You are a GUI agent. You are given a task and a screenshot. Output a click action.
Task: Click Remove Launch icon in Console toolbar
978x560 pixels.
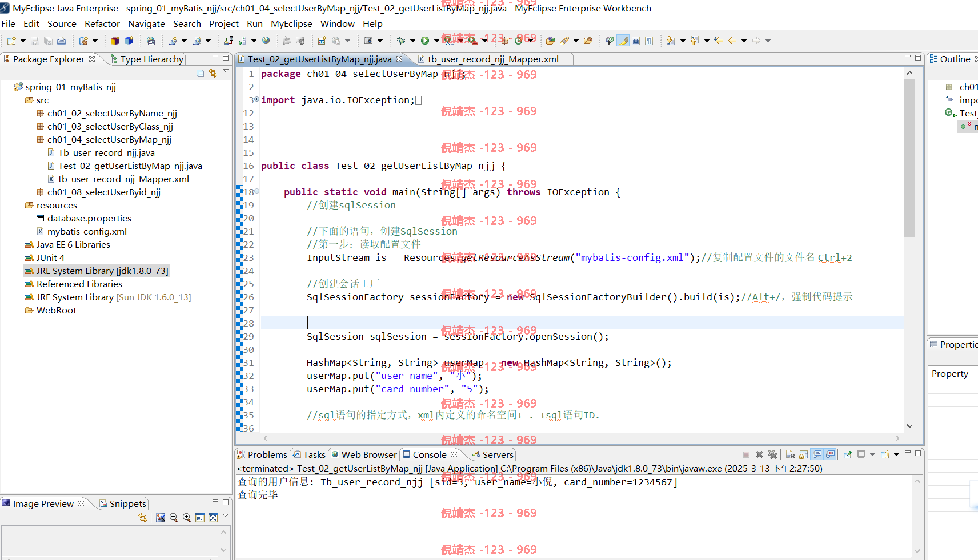[x=759, y=454]
